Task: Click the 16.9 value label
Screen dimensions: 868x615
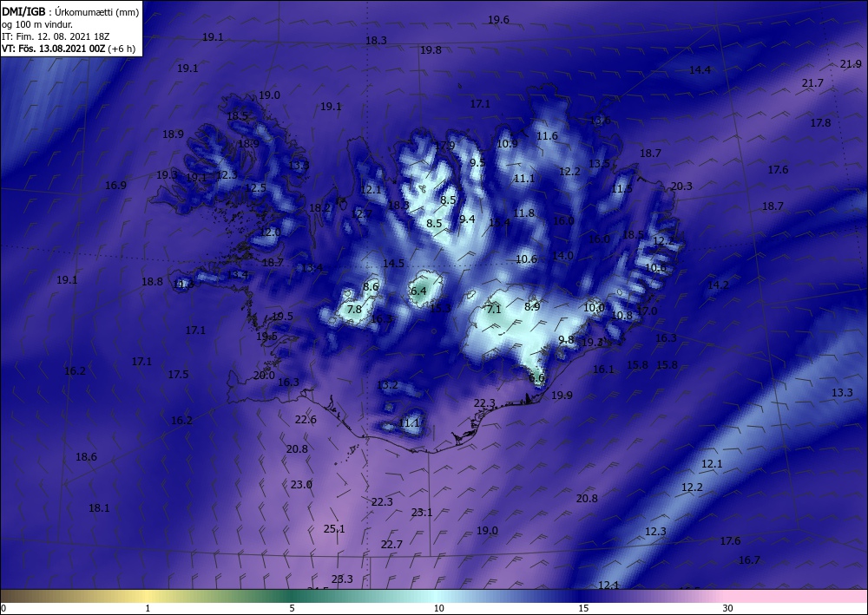Action: click(x=115, y=186)
